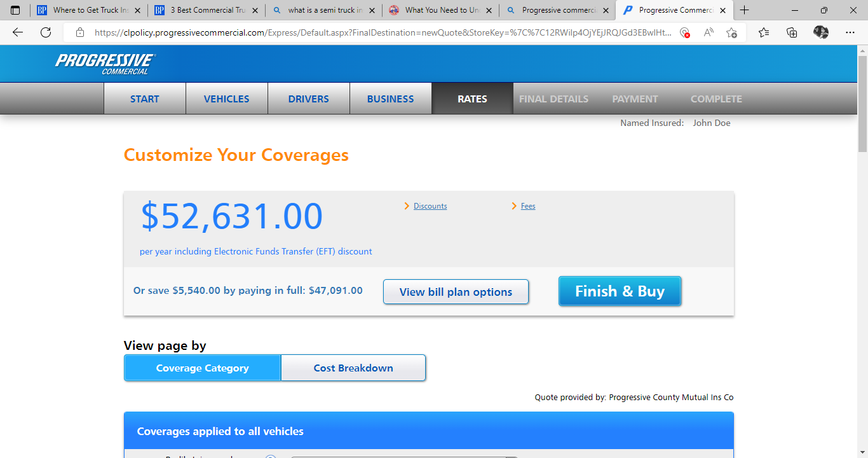The width and height of the screenshot is (868, 458).
Task: Click the EFT discount per-year note
Action: (x=256, y=252)
